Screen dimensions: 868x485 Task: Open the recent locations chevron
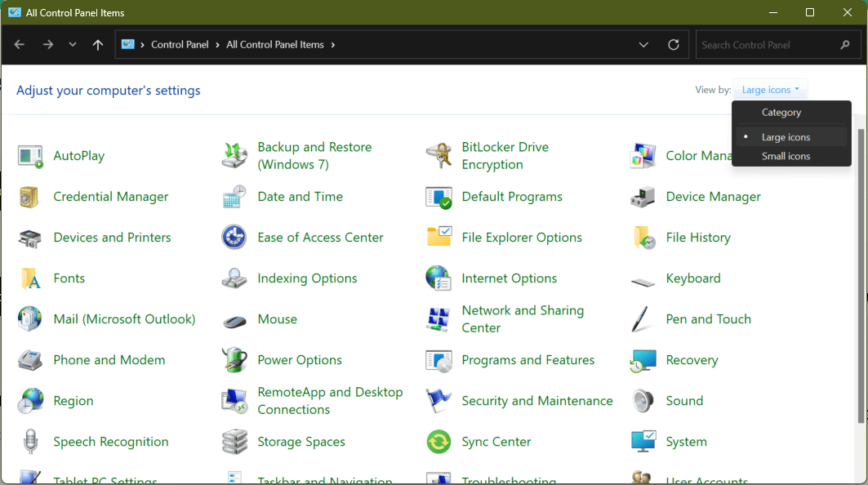point(73,45)
